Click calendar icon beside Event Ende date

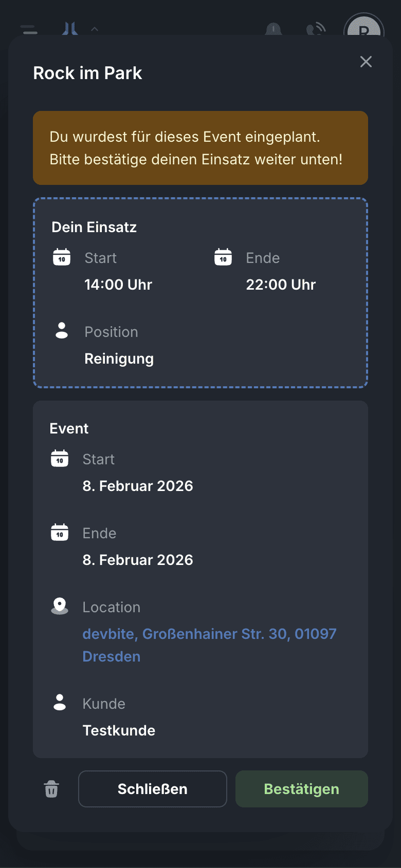click(x=60, y=532)
